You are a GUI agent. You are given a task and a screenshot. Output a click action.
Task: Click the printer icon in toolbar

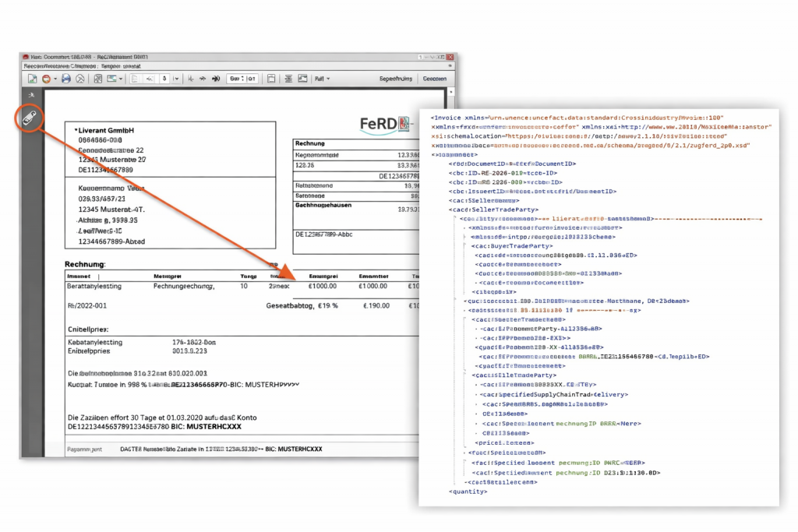(66, 79)
